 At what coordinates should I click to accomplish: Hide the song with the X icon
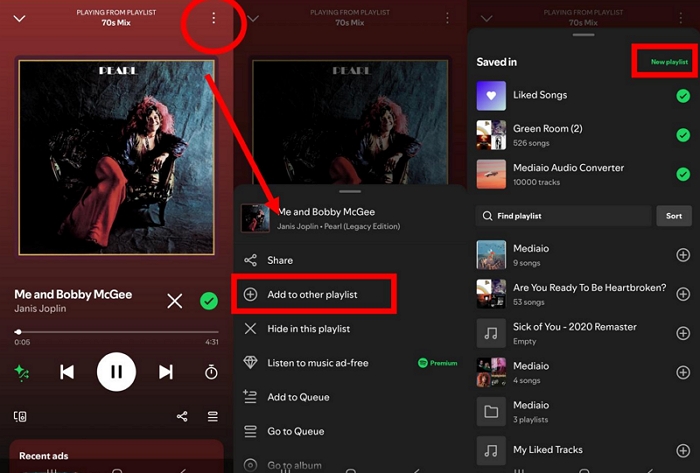click(x=175, y=301)
